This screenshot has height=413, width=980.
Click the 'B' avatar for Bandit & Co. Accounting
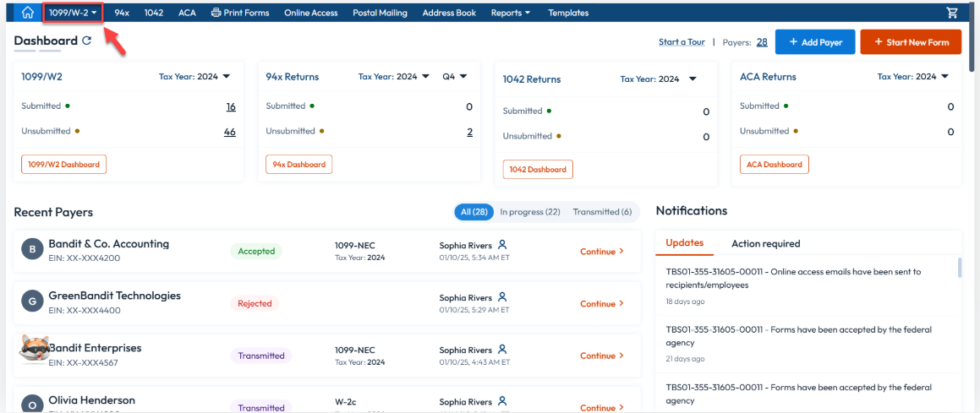(32, 250)
